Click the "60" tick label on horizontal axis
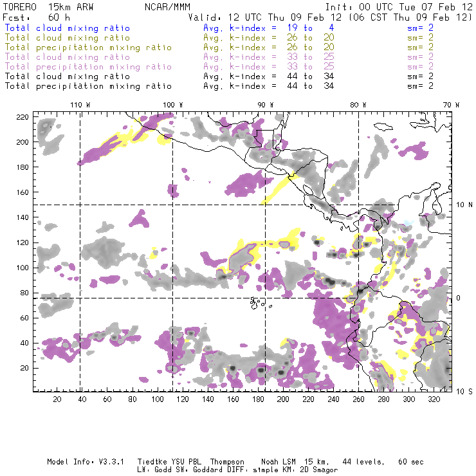This screenshot has height=476, width=476. tap(107, 399)
